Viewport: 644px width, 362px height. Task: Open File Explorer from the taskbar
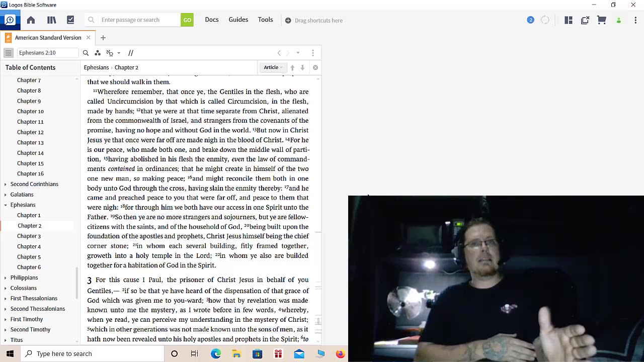[236, 353]
